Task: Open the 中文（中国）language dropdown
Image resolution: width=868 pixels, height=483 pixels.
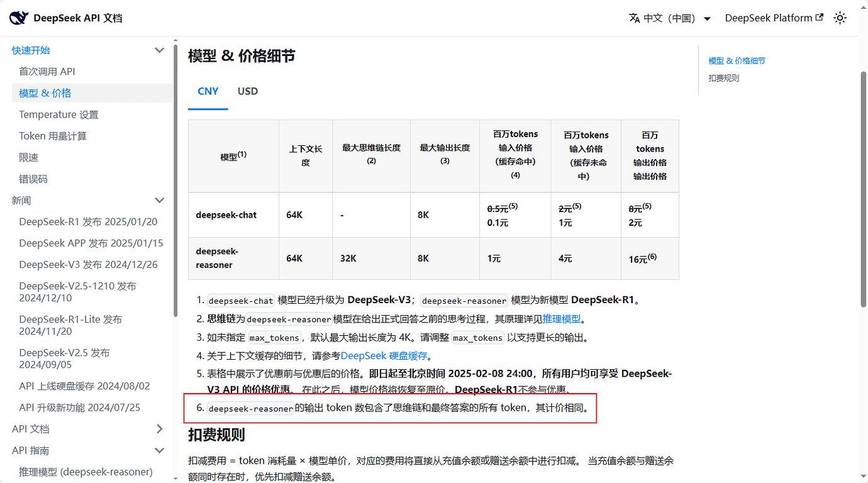Action: (670, 18)
